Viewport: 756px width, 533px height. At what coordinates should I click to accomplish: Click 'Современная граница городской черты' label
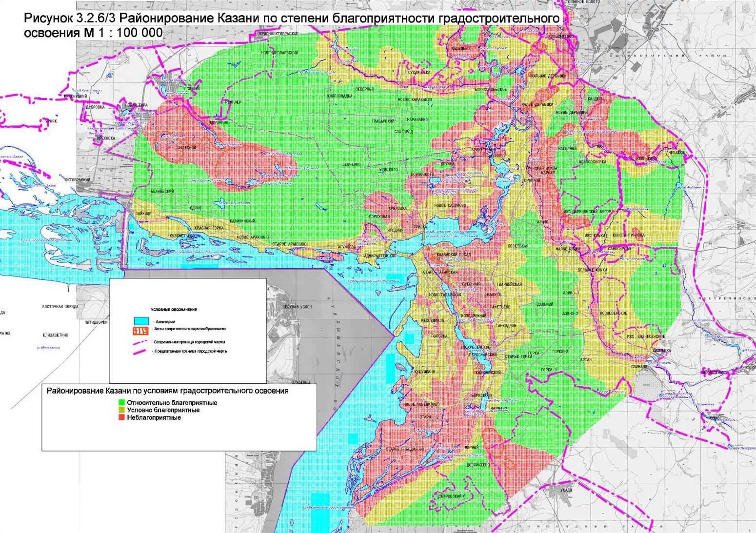(190, 342)
